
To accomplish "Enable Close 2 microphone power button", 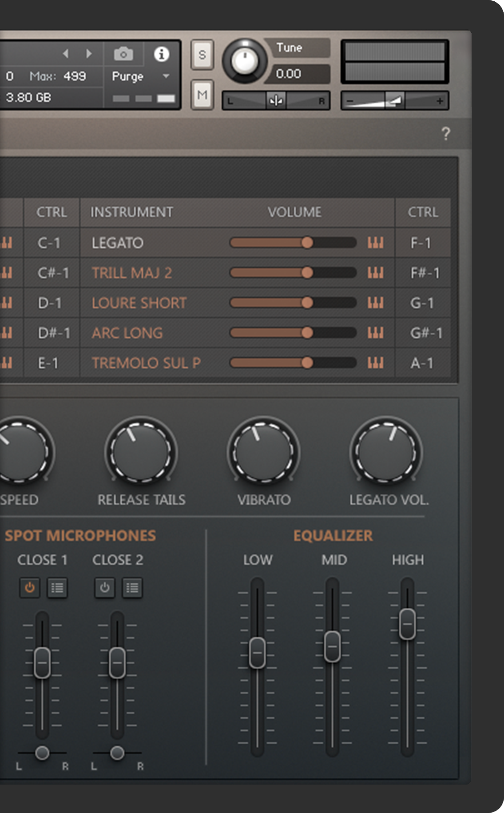I will tap(105, 588).
